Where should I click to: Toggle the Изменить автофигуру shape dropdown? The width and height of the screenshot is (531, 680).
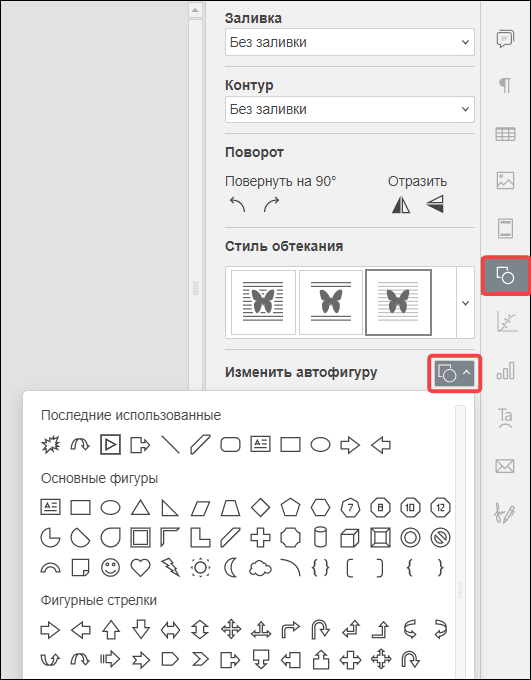coord(455,373)
